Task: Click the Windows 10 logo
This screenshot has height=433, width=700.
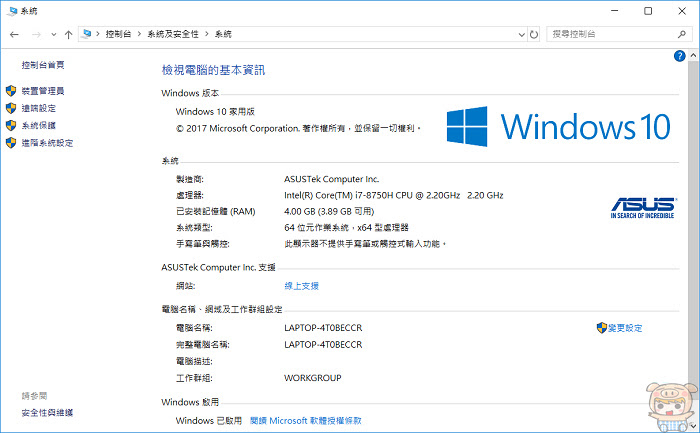Action: pos(558,126)
